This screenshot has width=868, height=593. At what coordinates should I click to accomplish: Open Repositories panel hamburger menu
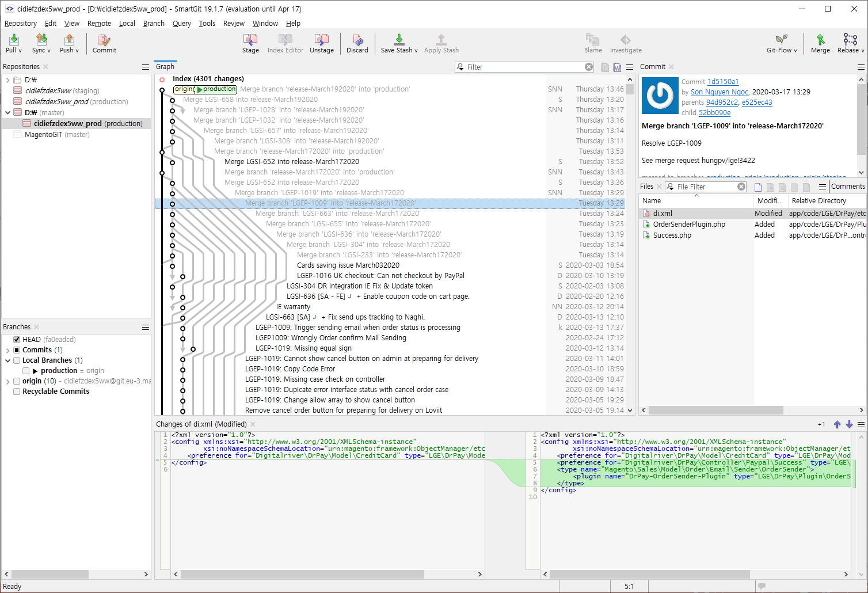146,67
